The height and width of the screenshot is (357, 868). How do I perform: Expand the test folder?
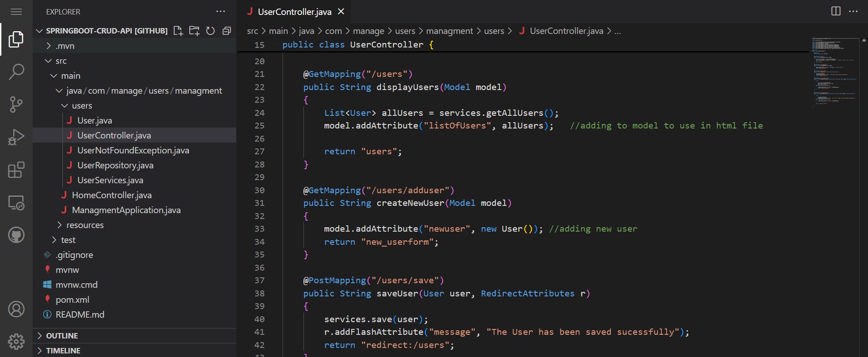(134, 240)
